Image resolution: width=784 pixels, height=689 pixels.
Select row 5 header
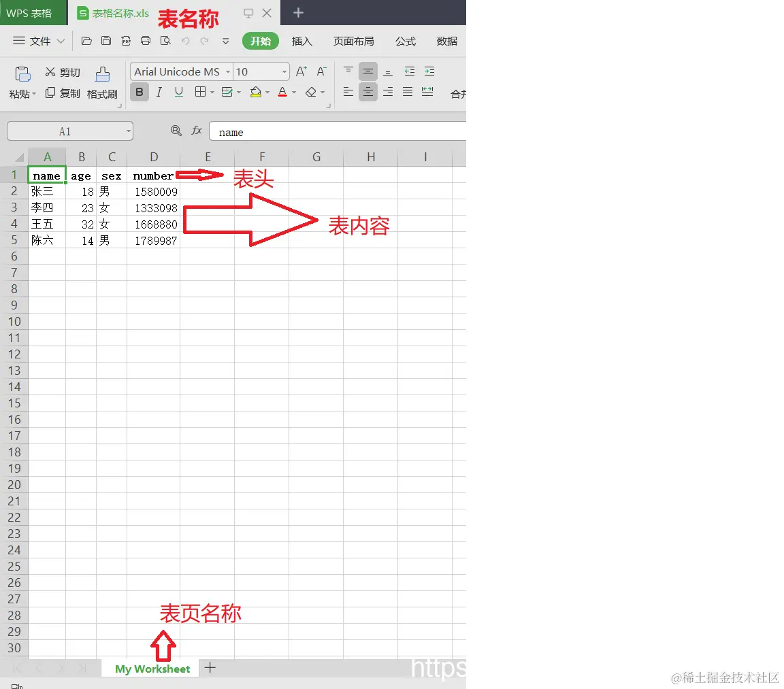(14, 240)
